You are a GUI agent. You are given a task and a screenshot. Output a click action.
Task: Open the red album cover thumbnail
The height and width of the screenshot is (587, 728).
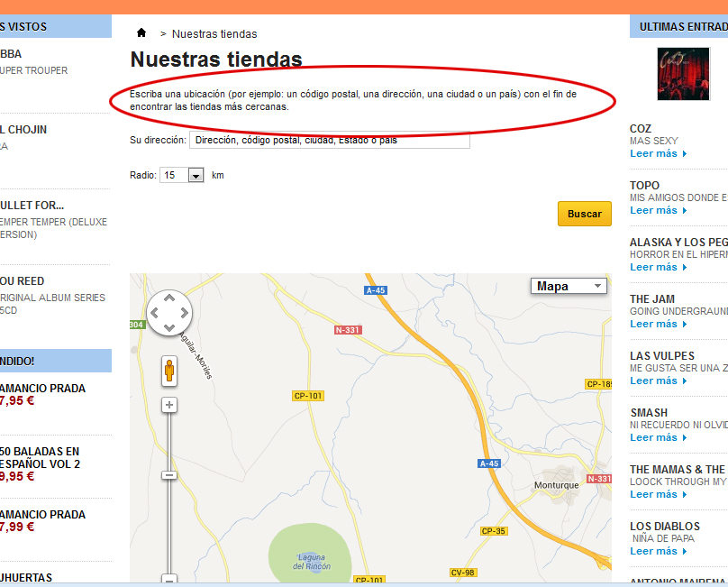click(684, 73)
